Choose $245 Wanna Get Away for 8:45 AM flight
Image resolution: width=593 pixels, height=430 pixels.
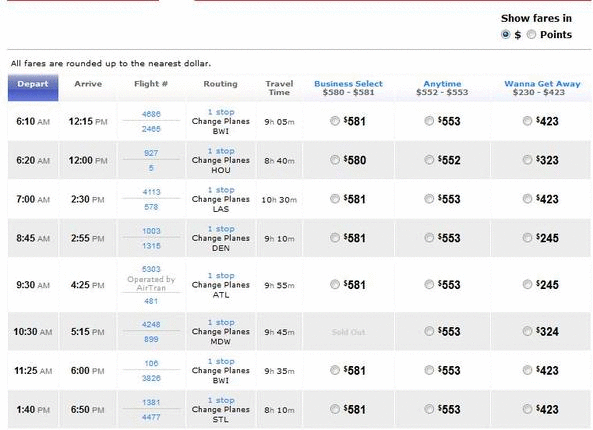tap(527, 238)
